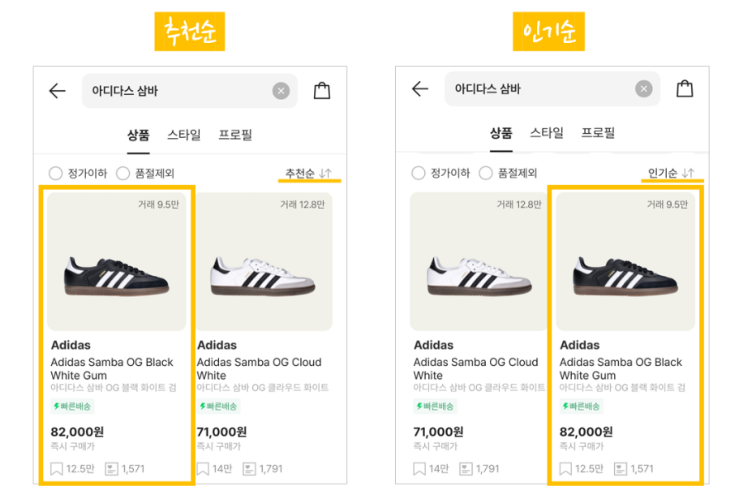Open the 인기순 sort dropdown
Image resolution: width=743 pixels, height=499 pixels.
point(671,174)
